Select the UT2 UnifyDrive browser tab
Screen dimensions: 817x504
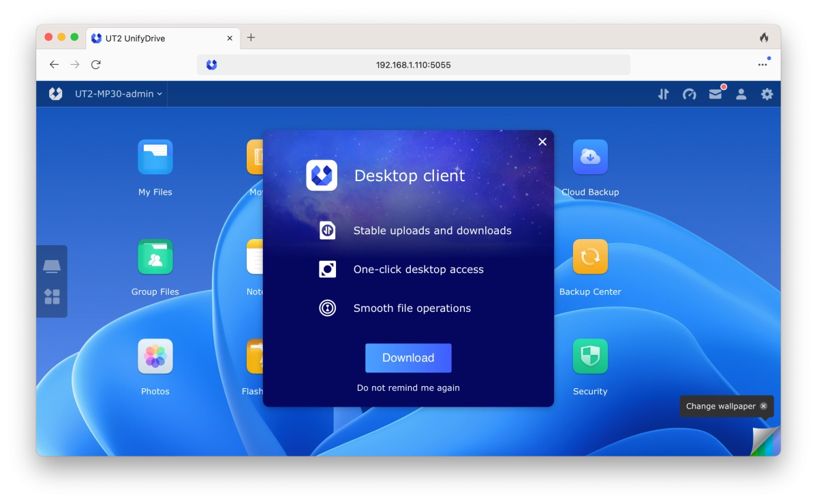[163, 38]
